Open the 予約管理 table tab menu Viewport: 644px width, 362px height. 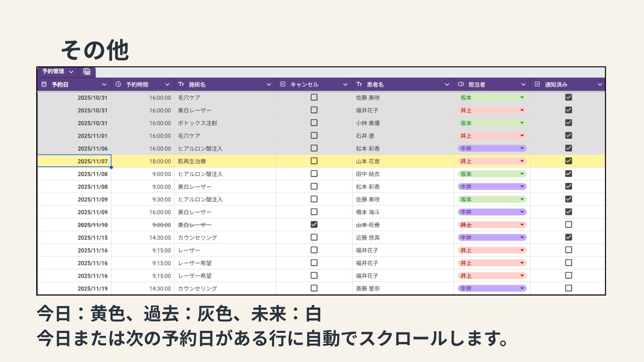point(71,72)
